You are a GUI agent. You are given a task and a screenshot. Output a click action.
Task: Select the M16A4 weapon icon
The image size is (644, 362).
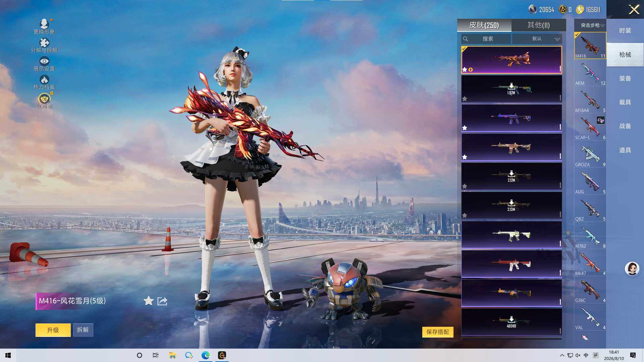pyautogui.click(x=590, y=100)
